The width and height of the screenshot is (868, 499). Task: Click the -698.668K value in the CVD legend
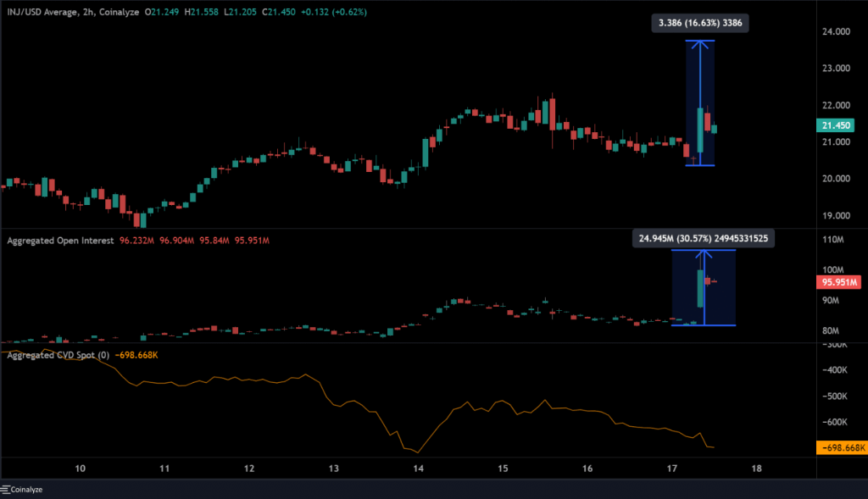pos(136,355)
